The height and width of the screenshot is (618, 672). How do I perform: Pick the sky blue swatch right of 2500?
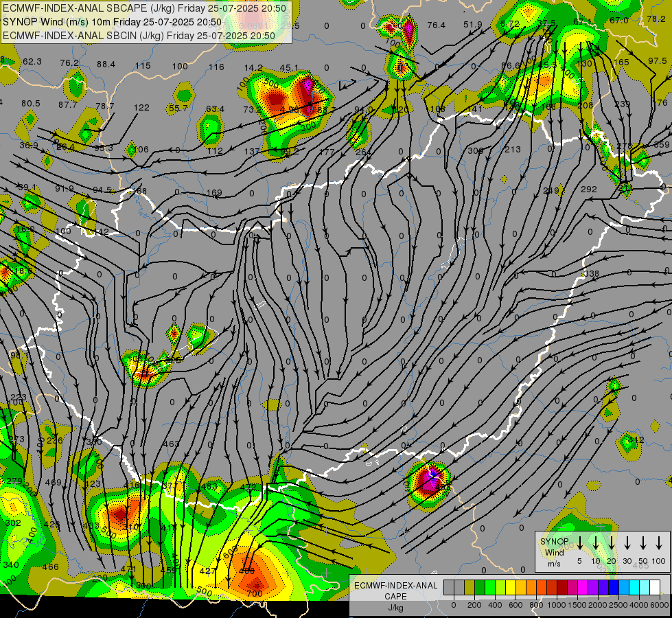pos(623,588)
